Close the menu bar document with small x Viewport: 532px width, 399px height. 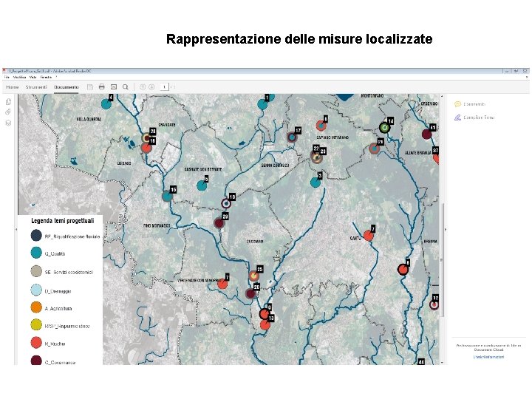coord(527,78)
